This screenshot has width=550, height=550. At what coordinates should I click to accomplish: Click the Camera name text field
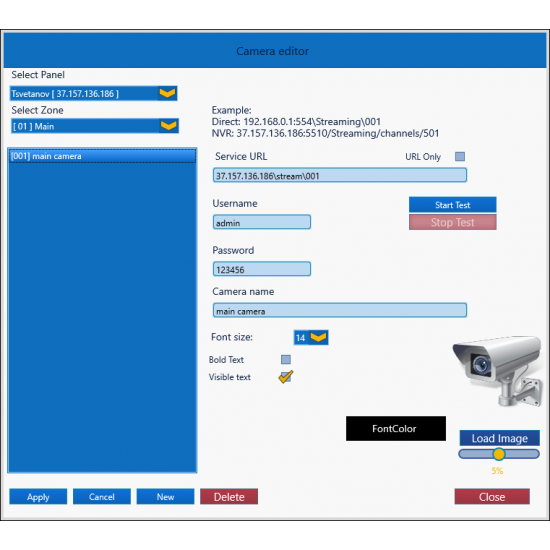340,310
